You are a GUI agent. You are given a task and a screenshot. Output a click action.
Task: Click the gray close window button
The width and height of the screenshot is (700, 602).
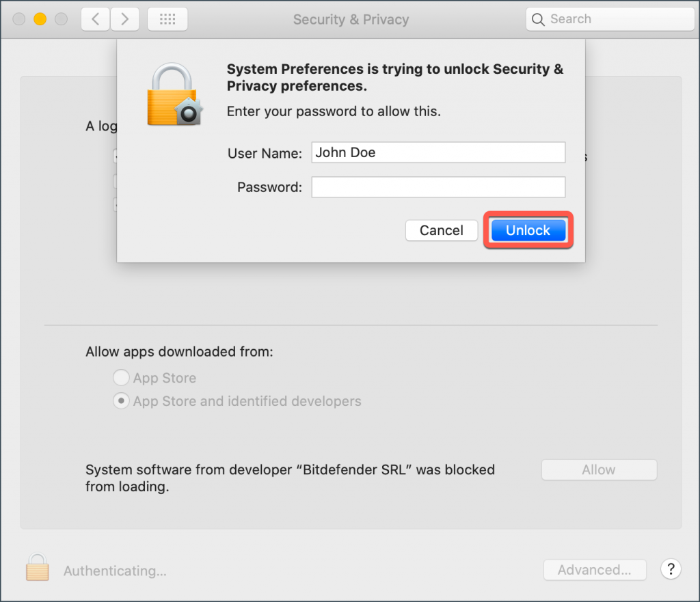click(18, 19)
